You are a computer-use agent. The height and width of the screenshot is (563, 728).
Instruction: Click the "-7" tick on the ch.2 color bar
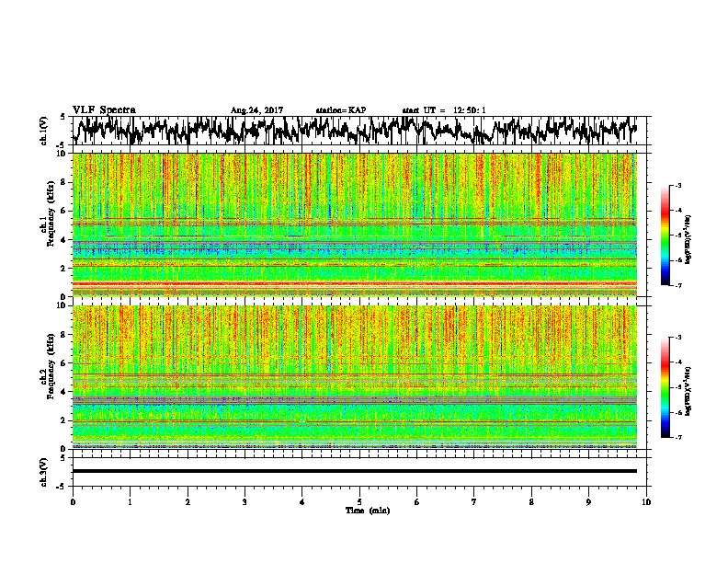(677, 437)
